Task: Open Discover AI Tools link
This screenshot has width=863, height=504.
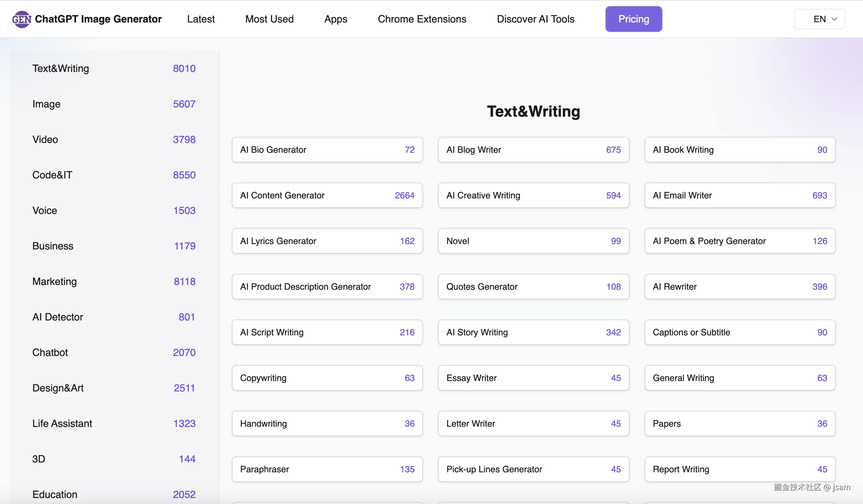Action: [x=535, y=19]
